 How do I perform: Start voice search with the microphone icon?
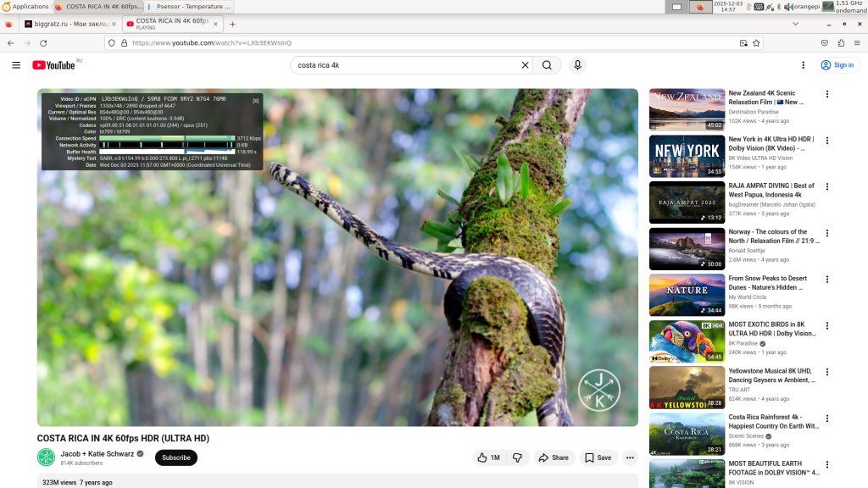577,65
